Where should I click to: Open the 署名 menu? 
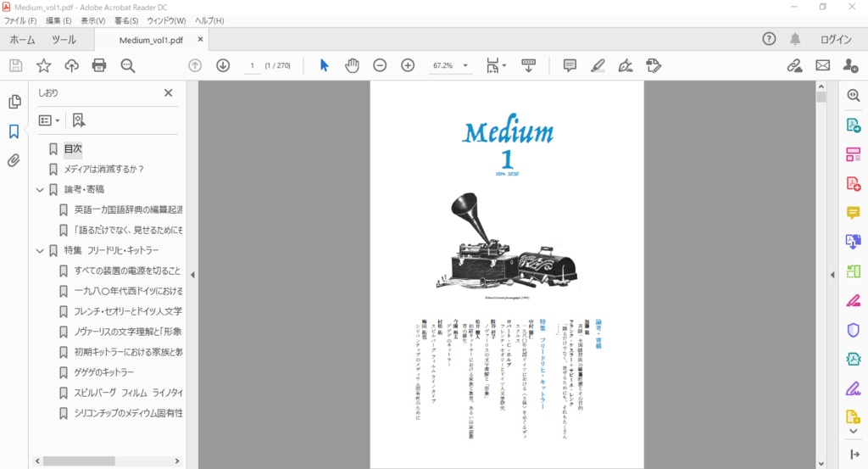click(126, 20)
